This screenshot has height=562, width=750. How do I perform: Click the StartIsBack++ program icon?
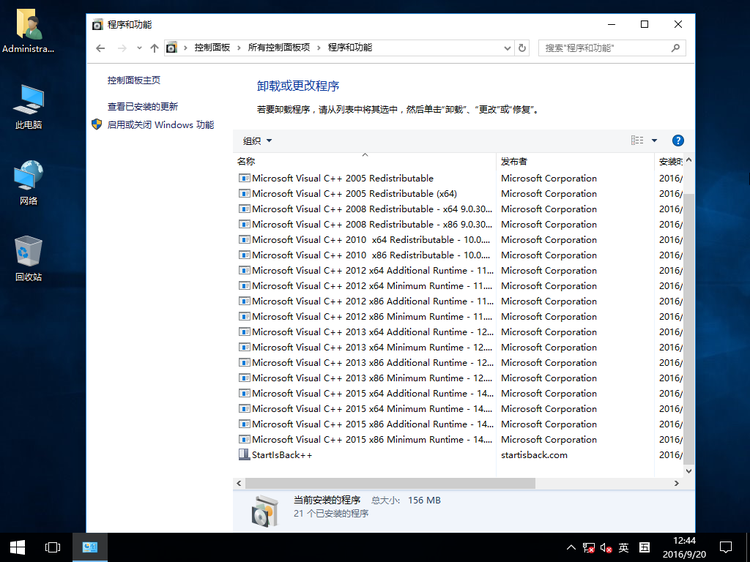click(x=244, y=454)
